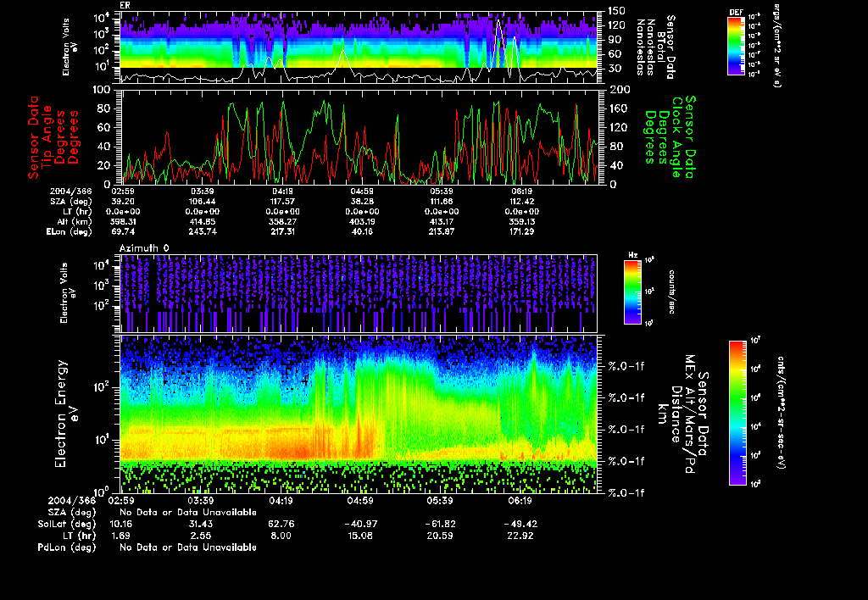Select ELon value 217.31
The image size is (868, 600).
click(x=282, y=231)
